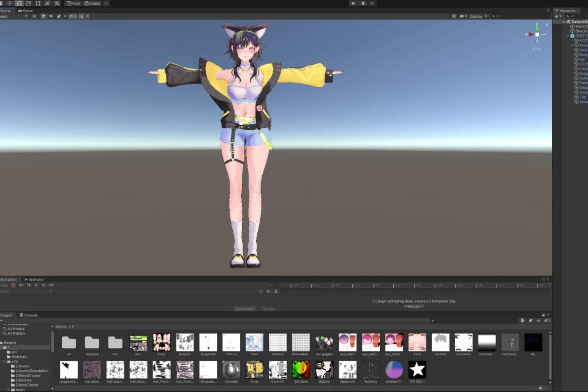Click the red X axis on the orientation gizmo
Screen dimensions: 588x392
(530, 34)
